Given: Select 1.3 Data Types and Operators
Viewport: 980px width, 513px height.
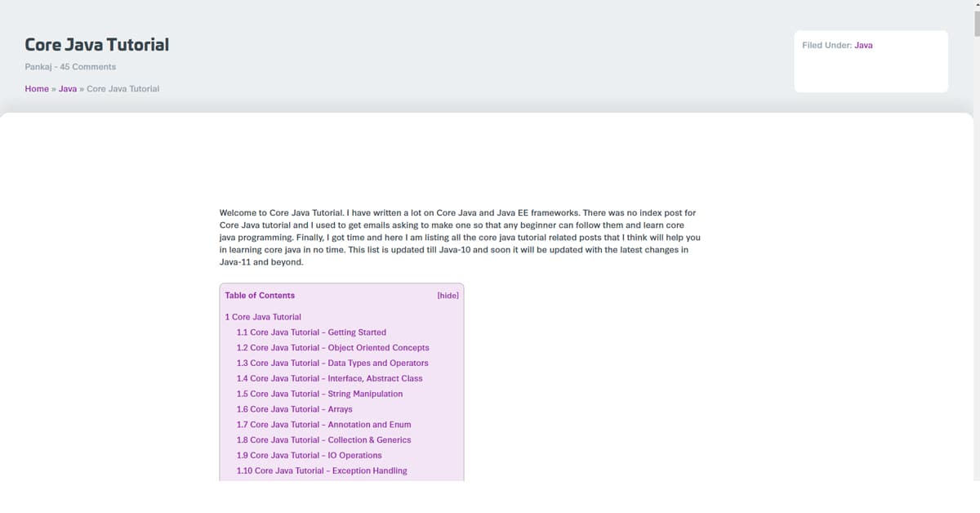Looking at the screenshot, I should [332, 364].
